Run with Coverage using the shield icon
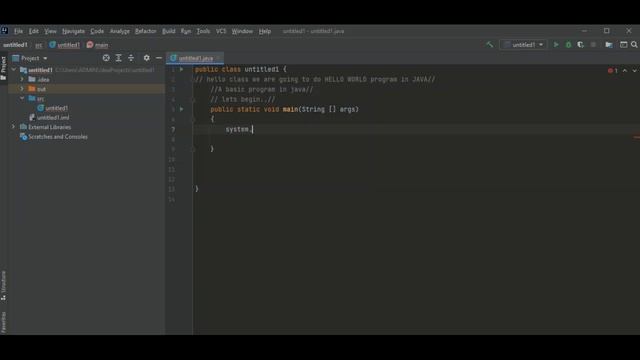 coord(580,44)
